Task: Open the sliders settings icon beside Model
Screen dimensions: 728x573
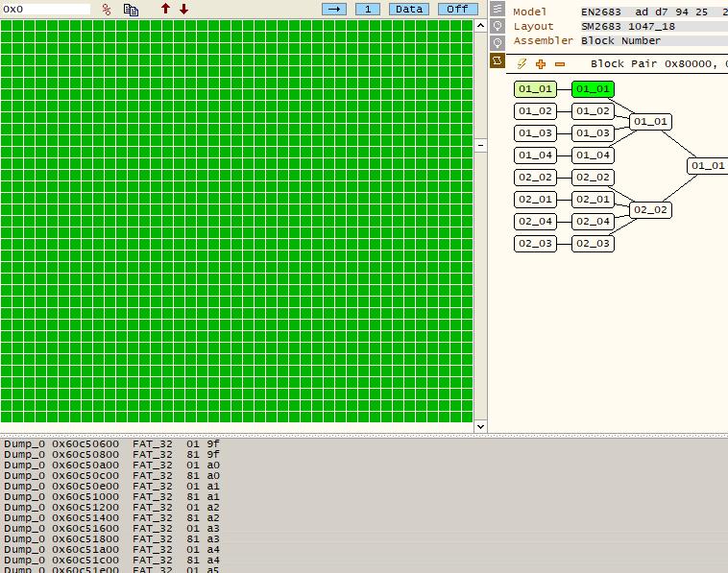Action: pyautogui.click(x=497, y=9)
